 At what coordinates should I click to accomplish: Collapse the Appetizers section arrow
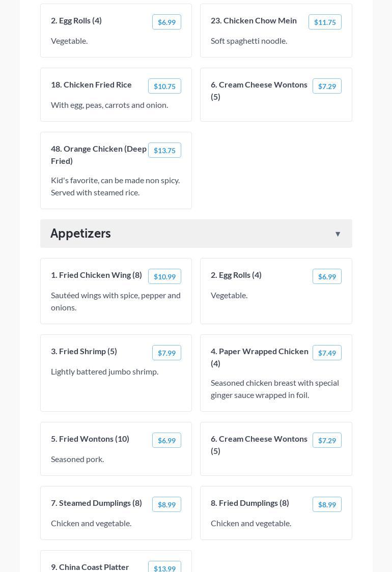(338, 234)
